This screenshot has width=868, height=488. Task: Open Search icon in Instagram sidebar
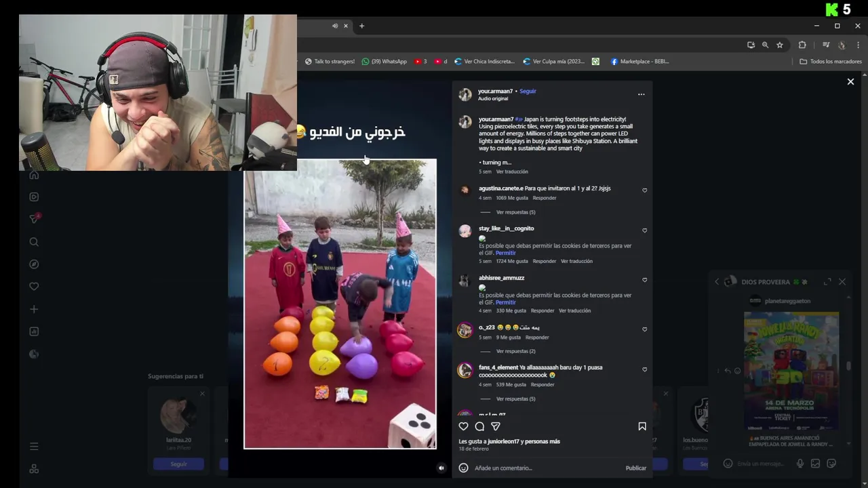[34, 242]
